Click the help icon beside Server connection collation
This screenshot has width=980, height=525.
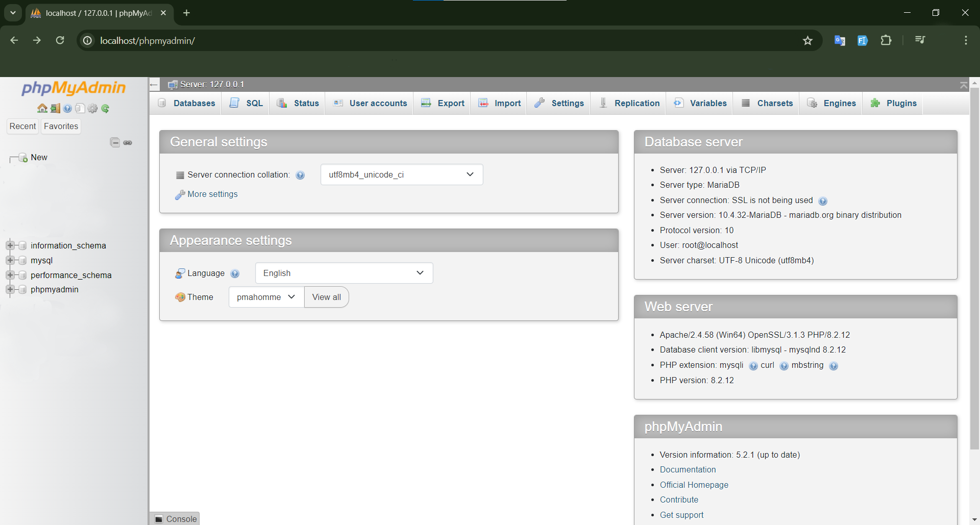(x=300, y=175)
